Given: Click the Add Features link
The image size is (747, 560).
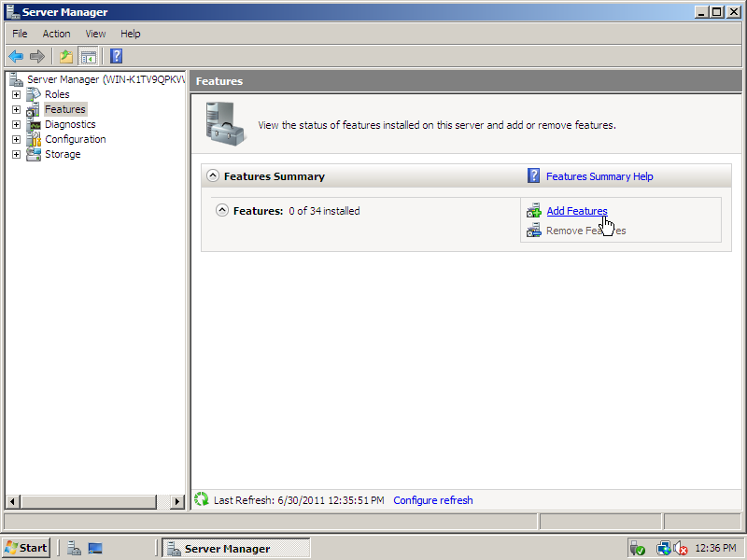Looking at the screenshot, I should click(576, 211).
